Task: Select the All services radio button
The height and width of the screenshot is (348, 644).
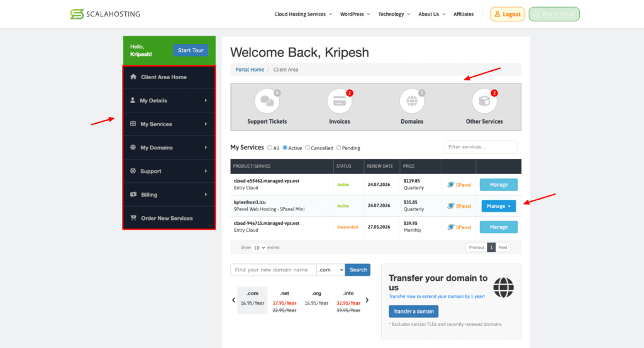Action: [x=270, y=148]
